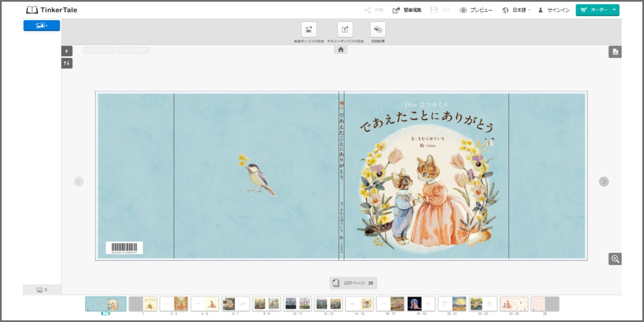Click the save (保存) button
The height and width of the screenshot is (322, 644).
(440, 10)
